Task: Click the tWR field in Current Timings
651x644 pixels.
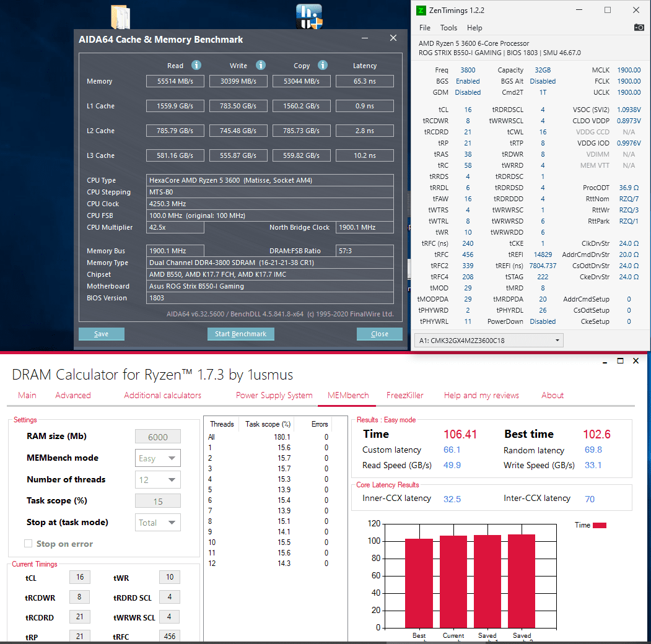Action: pos(169,577)
